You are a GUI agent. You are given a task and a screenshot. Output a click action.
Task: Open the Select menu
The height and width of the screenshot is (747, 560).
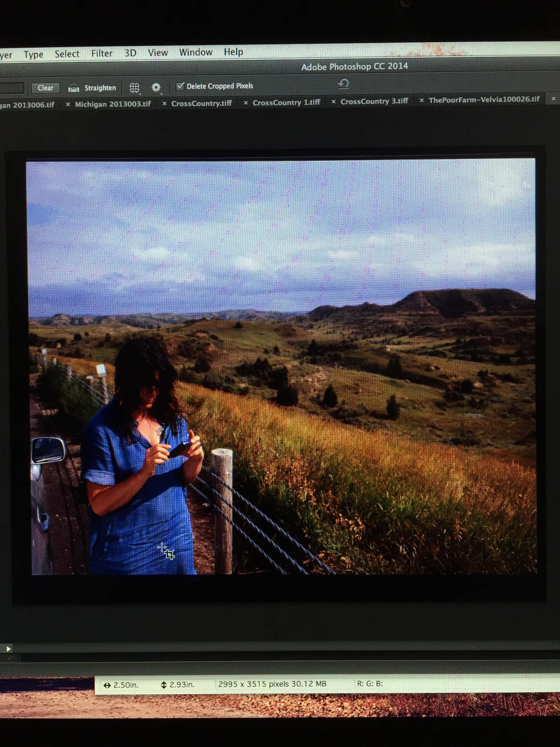coord(67,54)
